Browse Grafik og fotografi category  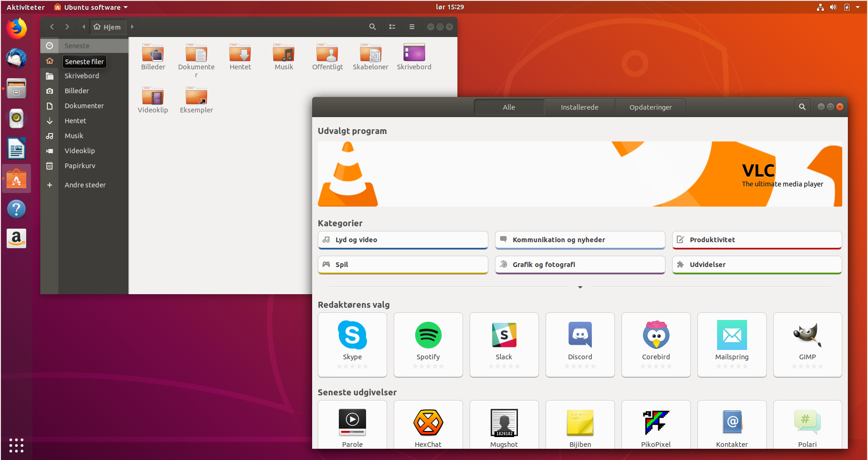pos(580,265)
